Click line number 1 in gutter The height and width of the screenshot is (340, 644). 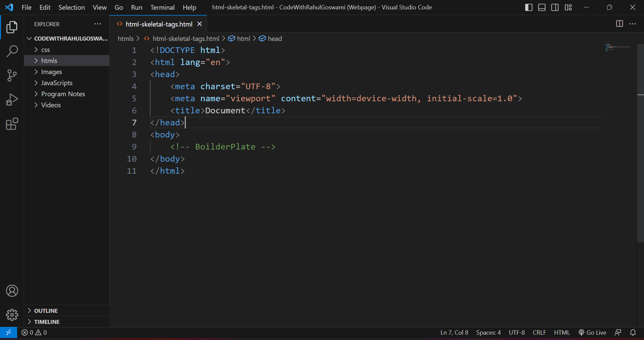click(134, 50)
